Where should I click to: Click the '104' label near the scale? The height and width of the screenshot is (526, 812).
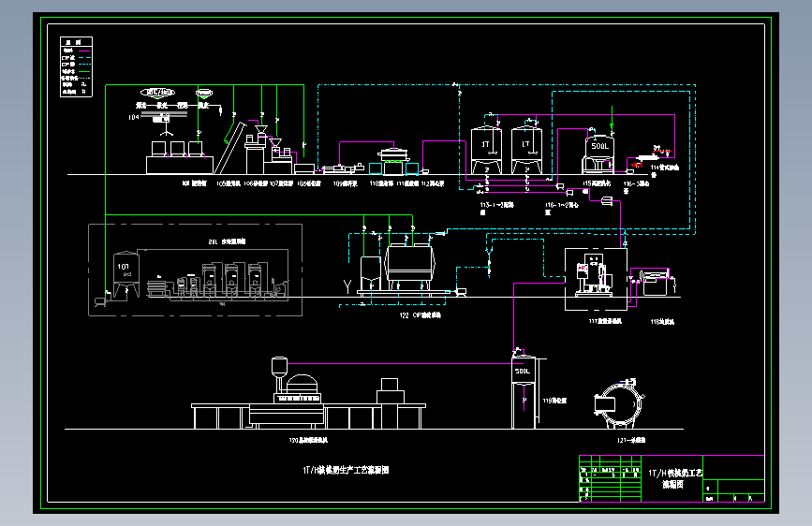[x=134, y=118]
